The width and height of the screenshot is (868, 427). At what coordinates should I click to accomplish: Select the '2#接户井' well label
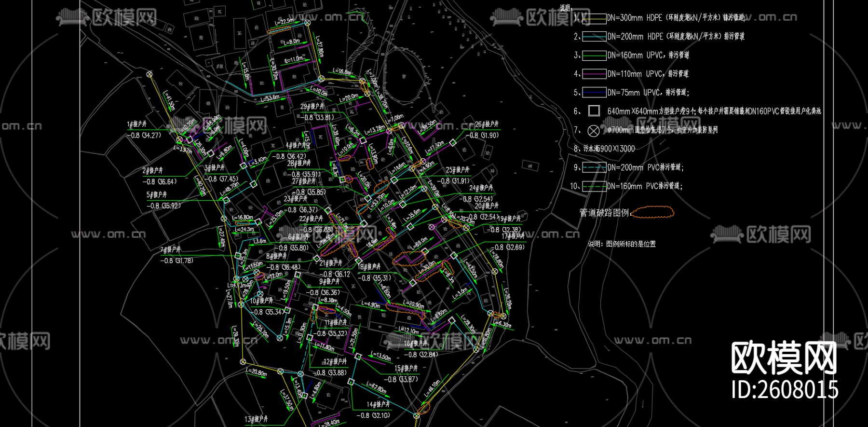click(152, 171)
